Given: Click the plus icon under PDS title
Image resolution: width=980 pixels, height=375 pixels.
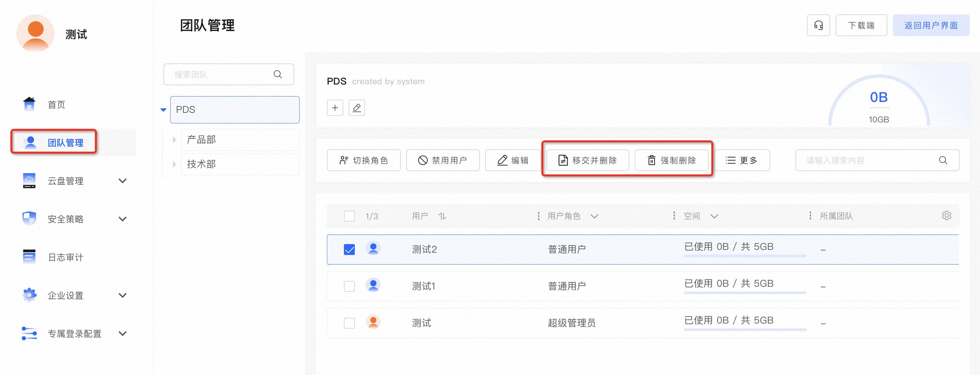Looking at the screenshot, I should (x=335, y=108).
